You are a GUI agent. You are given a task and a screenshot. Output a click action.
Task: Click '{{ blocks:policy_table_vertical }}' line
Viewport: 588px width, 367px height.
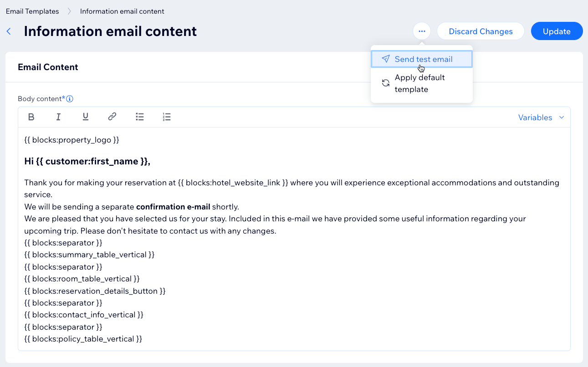coord(83,339)
